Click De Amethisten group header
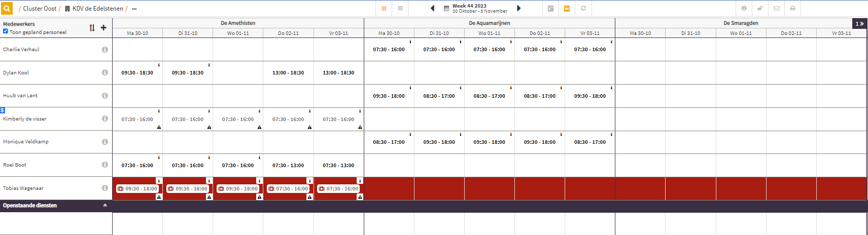This screenshot has height=235, width=868. pyautogui.click(x=238, y=23)
